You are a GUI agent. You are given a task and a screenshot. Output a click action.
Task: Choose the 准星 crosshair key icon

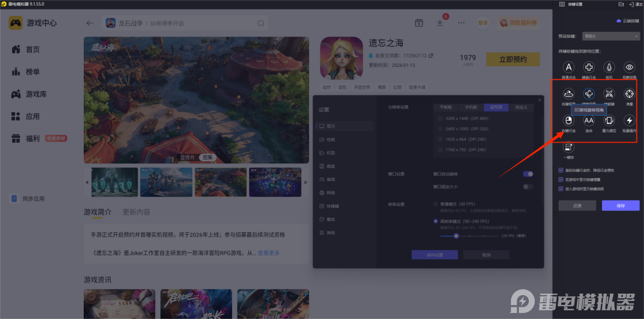point(629,93)
